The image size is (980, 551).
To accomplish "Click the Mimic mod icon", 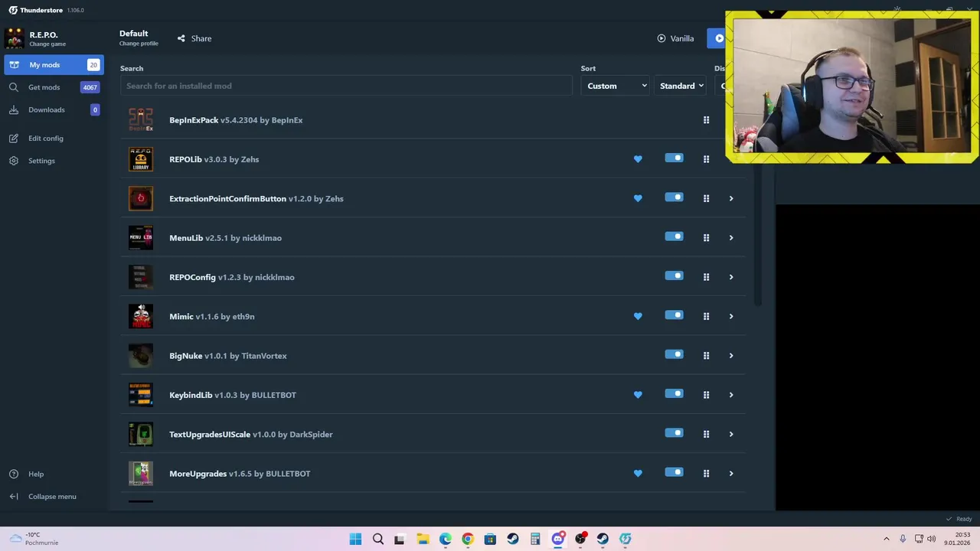I will click(x=141, y=316).
